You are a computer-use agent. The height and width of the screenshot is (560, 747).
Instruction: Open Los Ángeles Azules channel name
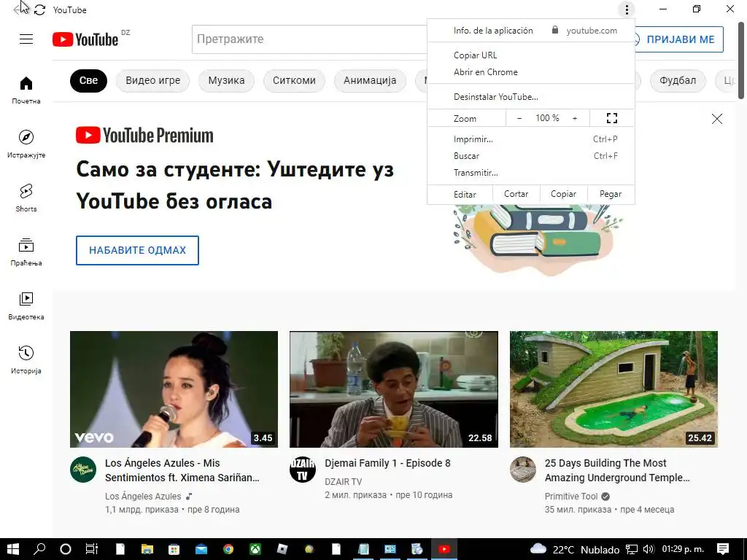click(x=143, y=496)
